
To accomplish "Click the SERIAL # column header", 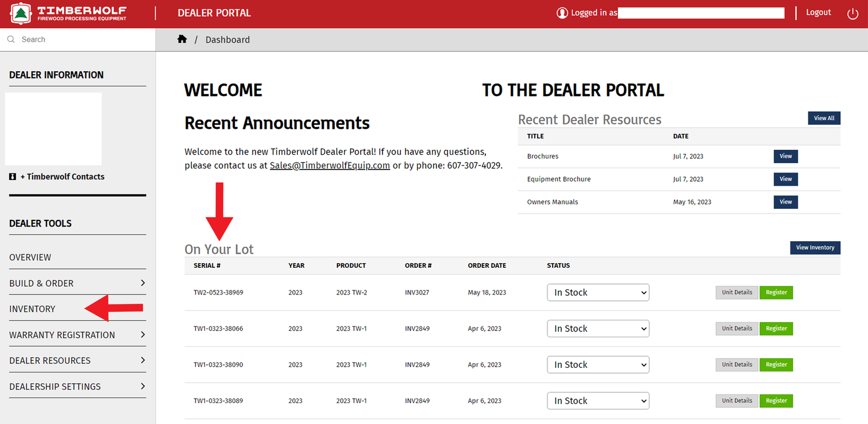I will pos(207,266).
